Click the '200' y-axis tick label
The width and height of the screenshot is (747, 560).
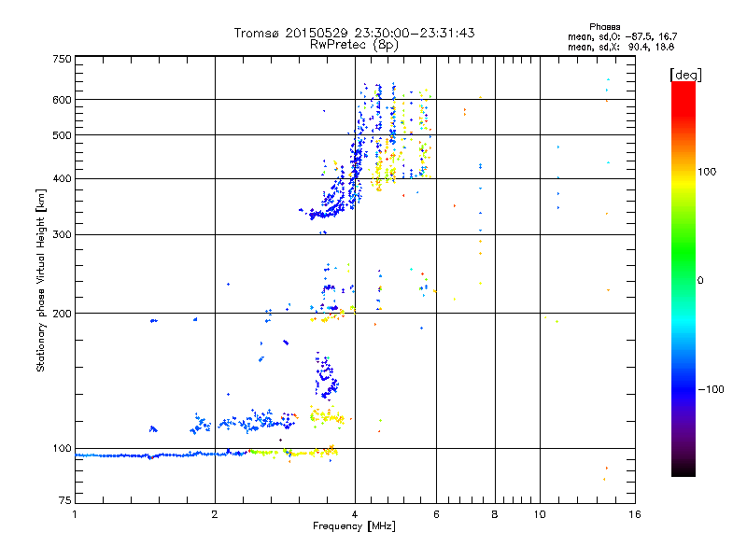(x=62, y=314)
